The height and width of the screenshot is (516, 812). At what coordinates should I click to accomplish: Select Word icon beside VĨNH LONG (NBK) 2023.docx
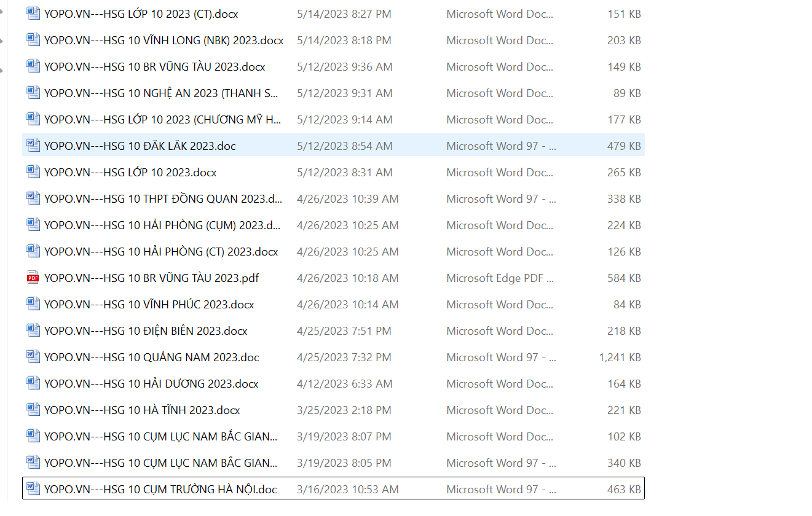(33, 41)
